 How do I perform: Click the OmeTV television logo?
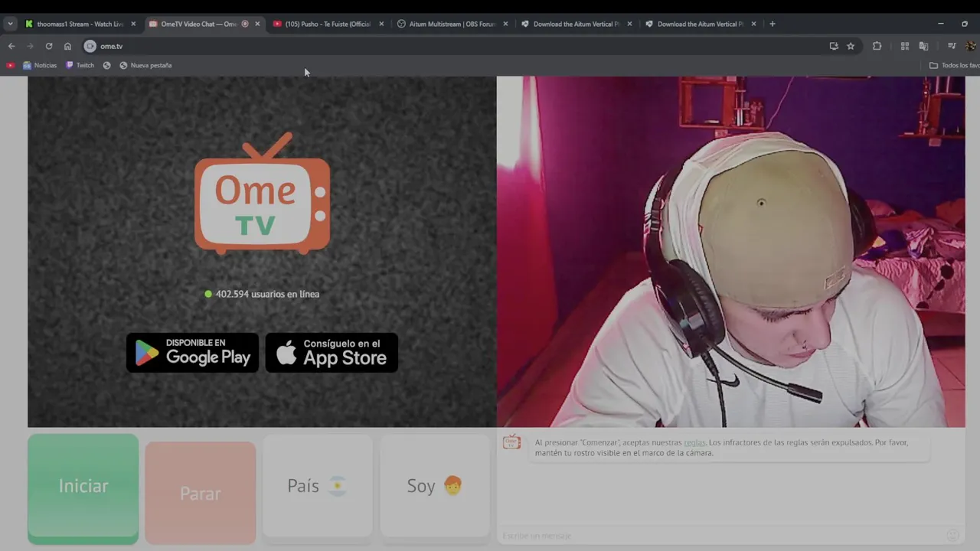pos(263,193)
